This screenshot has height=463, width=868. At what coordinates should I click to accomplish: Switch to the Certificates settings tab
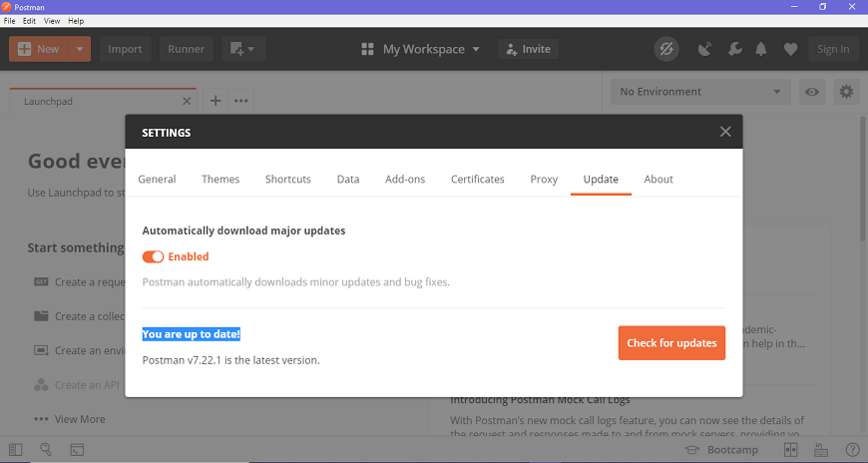click(x=478, y=179)
